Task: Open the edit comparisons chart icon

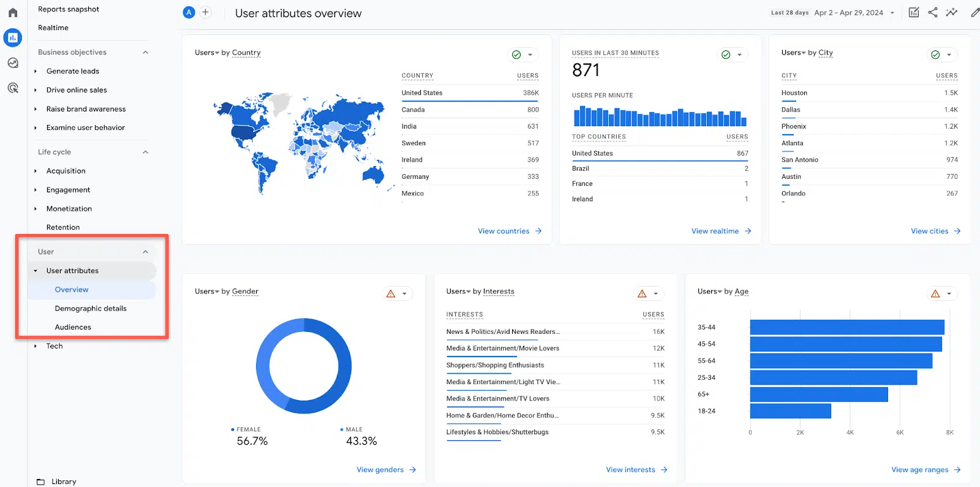Action: tap(914, 12)
